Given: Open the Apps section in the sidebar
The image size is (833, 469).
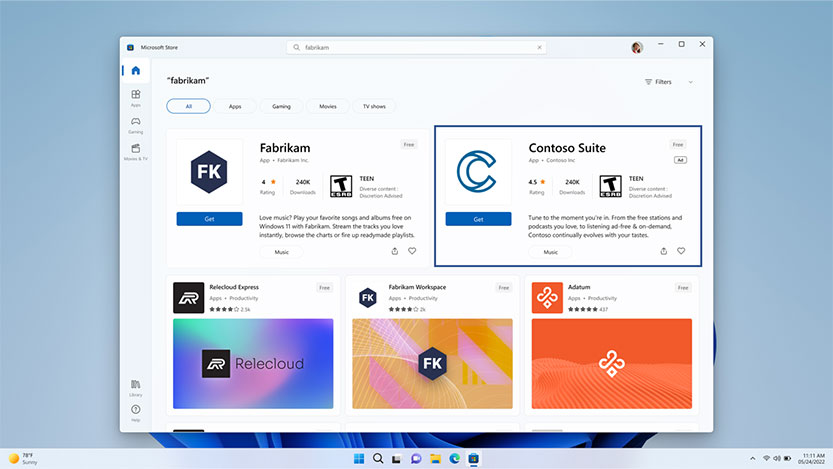Looking at the screenshot, I should click(135, 97).
